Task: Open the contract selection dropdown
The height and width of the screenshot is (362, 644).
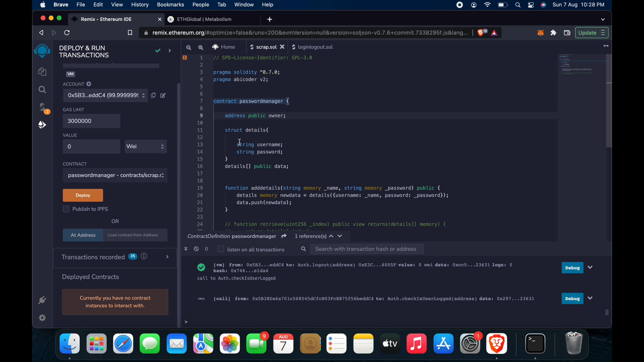Action: [115, 175]
